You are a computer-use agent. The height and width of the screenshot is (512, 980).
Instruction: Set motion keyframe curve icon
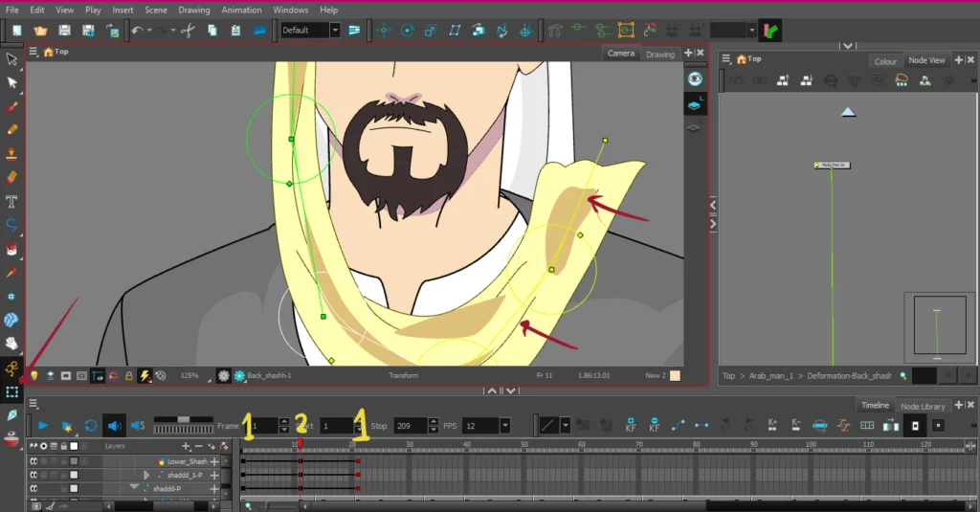tap(678, 426)
